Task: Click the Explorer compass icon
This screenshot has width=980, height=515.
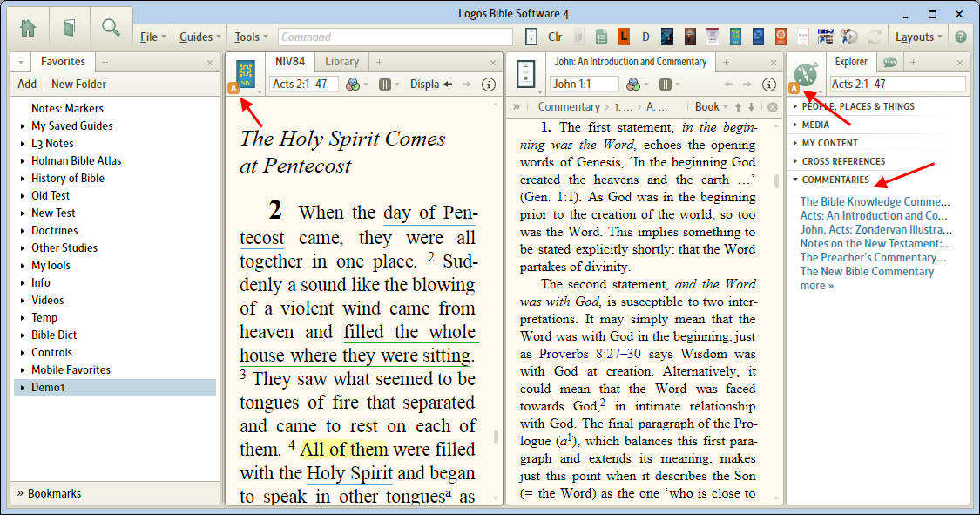Action: (x=807, y=74)
